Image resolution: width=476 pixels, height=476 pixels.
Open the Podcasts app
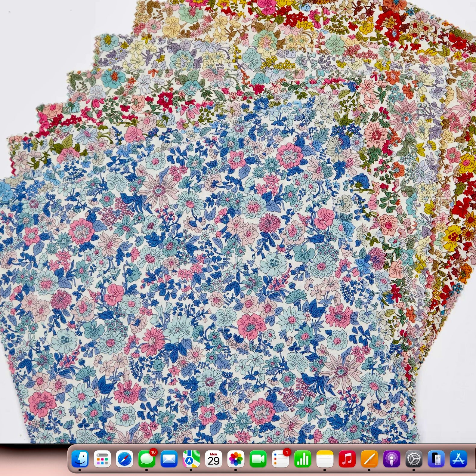(392, 459)
